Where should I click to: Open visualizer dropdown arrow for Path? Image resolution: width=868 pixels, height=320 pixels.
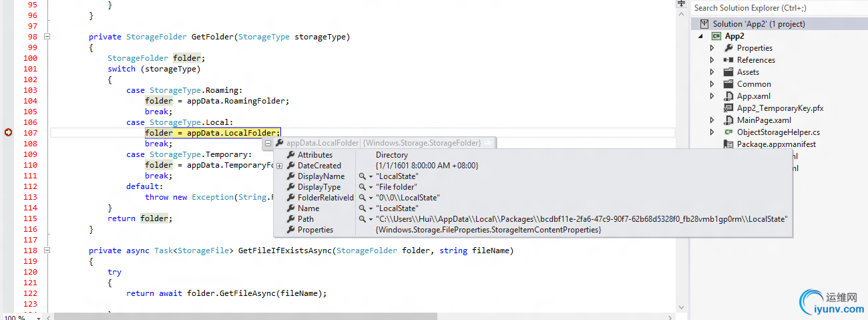(371, 219)
